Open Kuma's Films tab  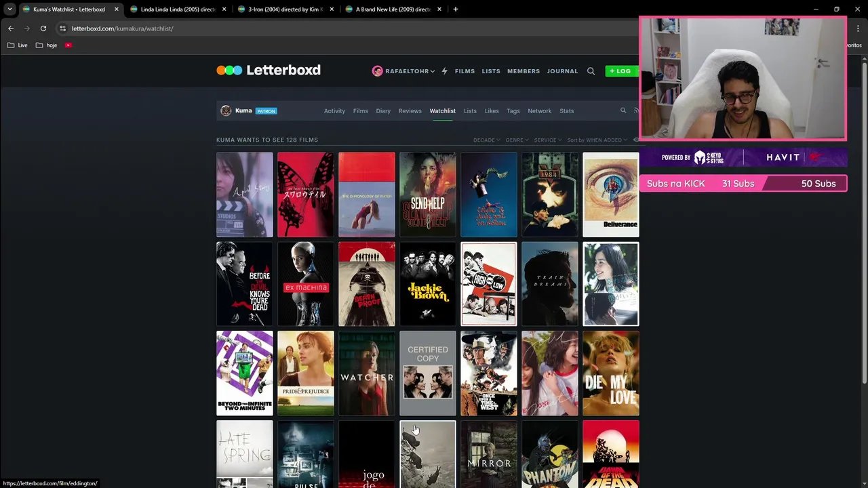(361, 110)
